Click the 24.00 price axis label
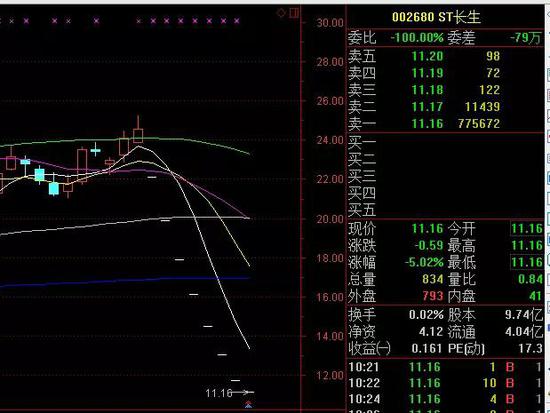 (x=330, y=141)
